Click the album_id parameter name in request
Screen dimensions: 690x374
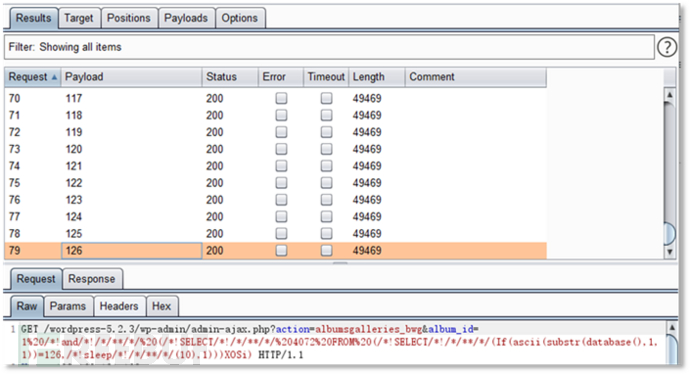[451, 329]
